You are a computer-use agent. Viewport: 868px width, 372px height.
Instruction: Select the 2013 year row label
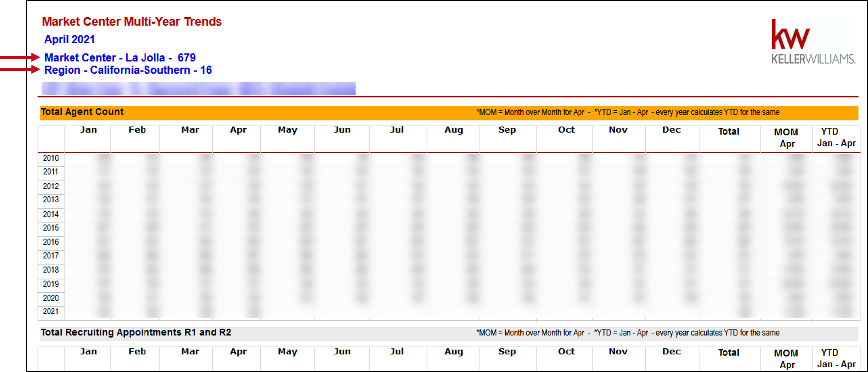(x=51, y=200)
